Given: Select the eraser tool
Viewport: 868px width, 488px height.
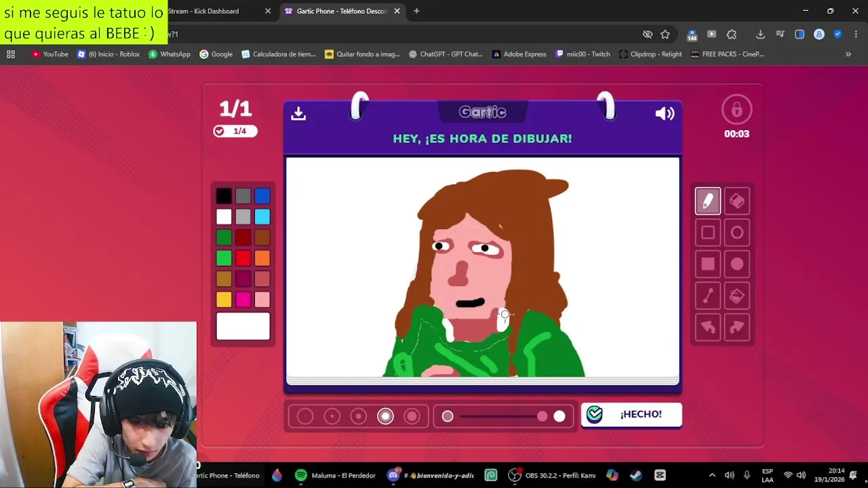Looking at the screenshot, I should 737,201.
